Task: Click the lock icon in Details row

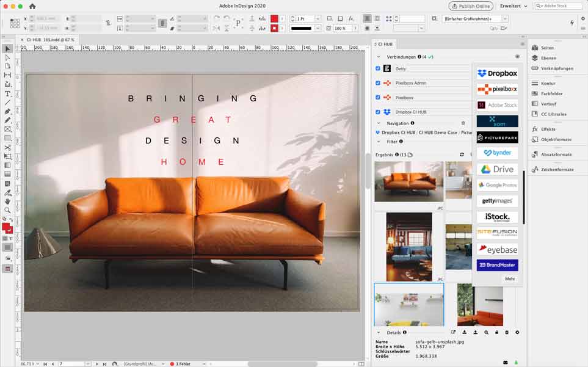Action: coord(496,332)
